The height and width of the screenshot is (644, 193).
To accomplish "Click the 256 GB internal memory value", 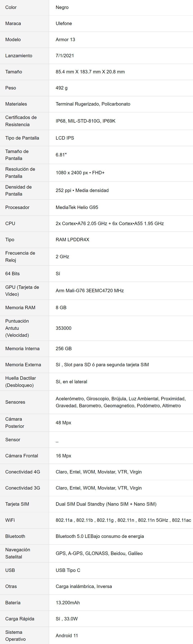I will (64, 349).
